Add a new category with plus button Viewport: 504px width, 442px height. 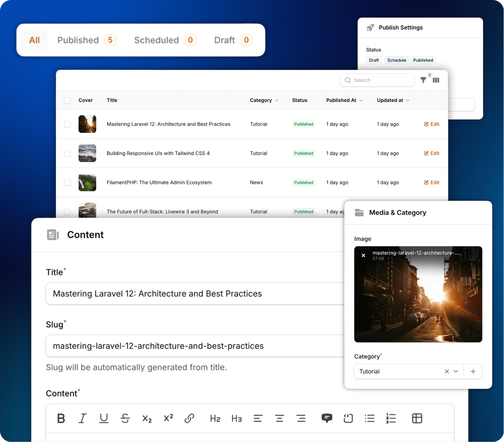[x=473, y=371]
